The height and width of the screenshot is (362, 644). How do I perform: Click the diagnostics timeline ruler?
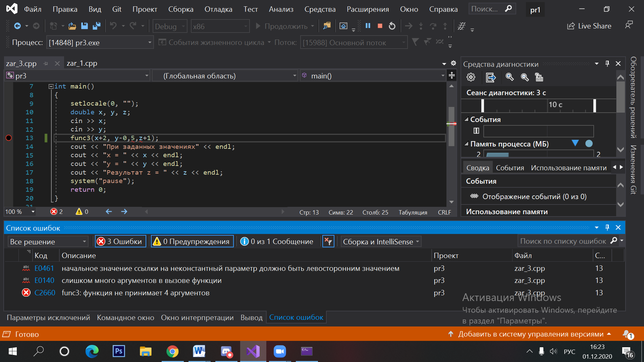tap(539, 105)
